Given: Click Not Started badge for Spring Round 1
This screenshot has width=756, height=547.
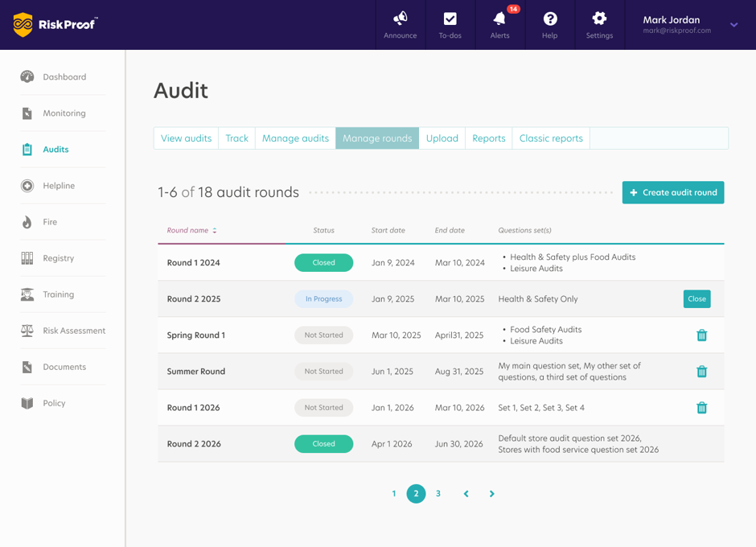Looking at the screenshot, I should pyautogui.click(x=323, y=335).
